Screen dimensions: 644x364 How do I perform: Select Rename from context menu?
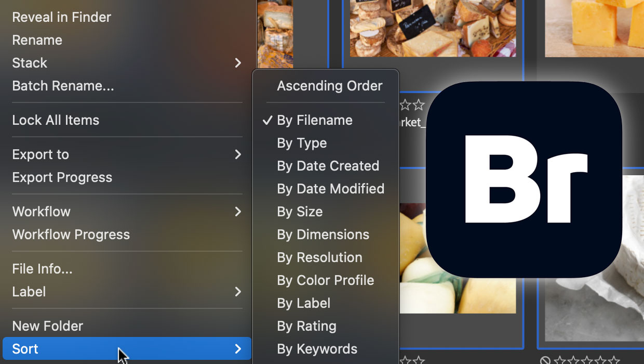tap(37, 40)
